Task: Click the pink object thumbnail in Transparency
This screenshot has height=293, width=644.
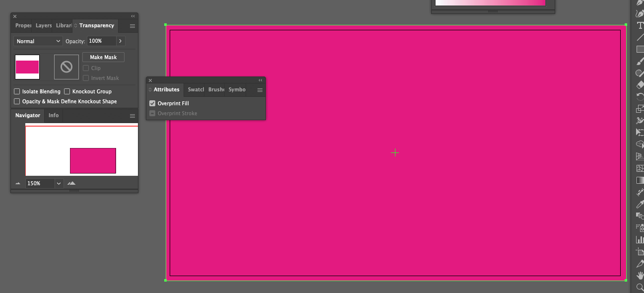Action: (x=27, y=67)
